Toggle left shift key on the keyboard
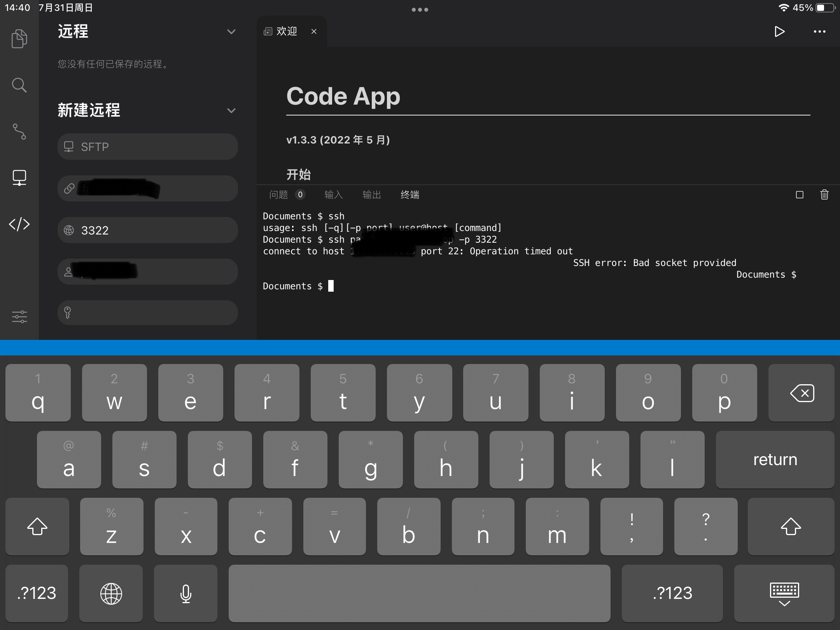 tap(37, 527)
